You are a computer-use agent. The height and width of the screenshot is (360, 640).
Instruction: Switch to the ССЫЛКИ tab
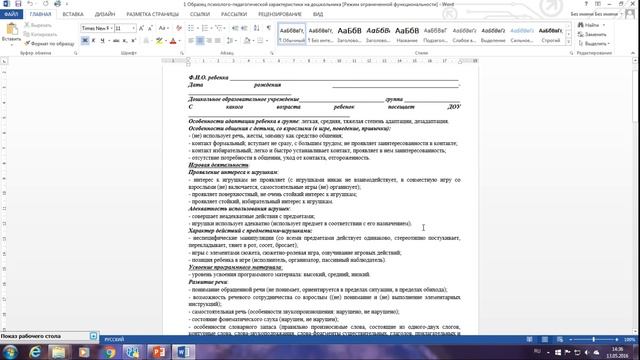(x=200, y=14)
